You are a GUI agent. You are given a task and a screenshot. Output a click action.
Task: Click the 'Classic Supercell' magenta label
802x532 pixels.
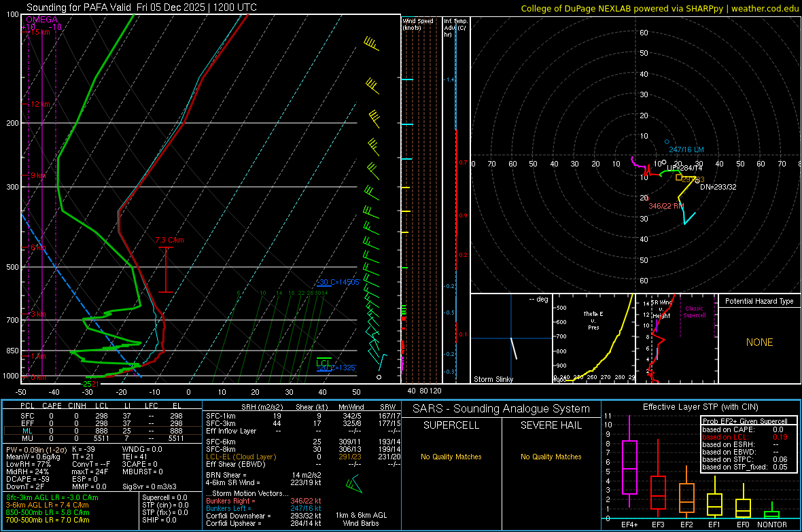[694, 312]
